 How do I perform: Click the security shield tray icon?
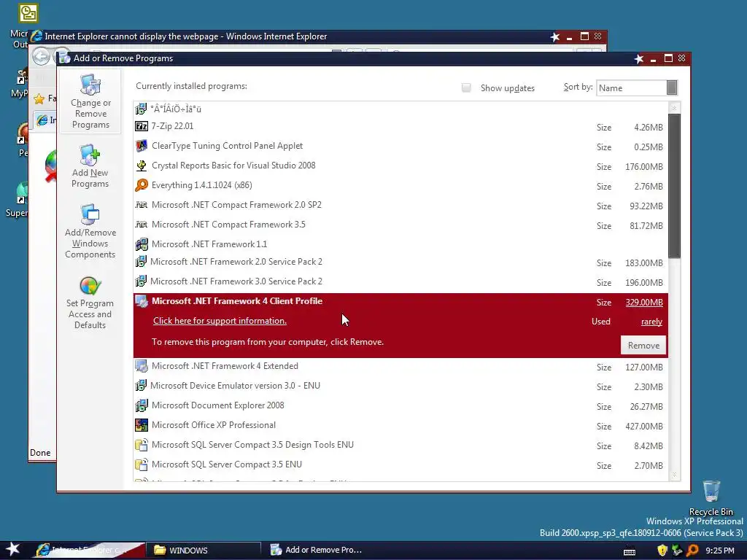[662, 551]
